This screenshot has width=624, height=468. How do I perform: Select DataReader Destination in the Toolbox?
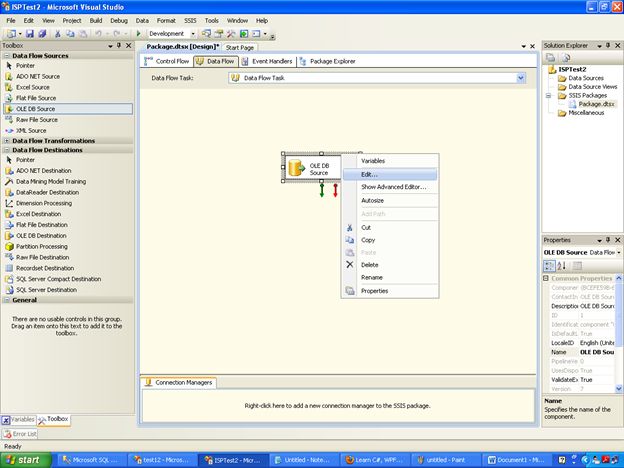point(47,192)
